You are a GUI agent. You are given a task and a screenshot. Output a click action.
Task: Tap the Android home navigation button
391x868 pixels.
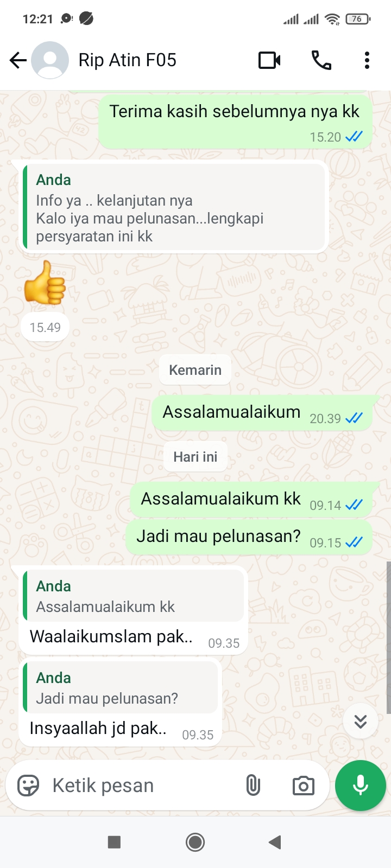pyautogui.click(x=195, y=842)
